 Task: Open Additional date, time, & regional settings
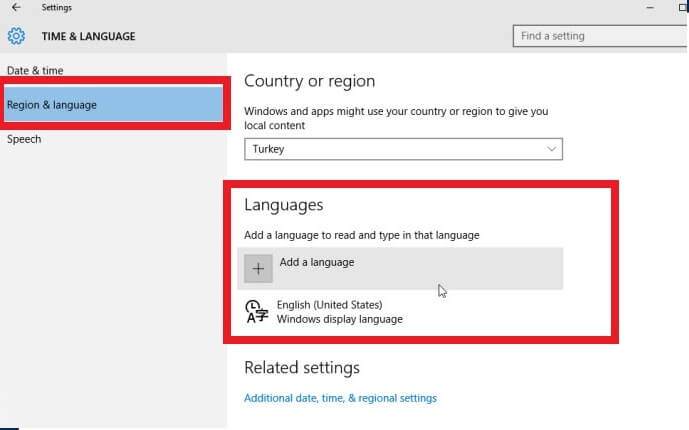[341, 398]
